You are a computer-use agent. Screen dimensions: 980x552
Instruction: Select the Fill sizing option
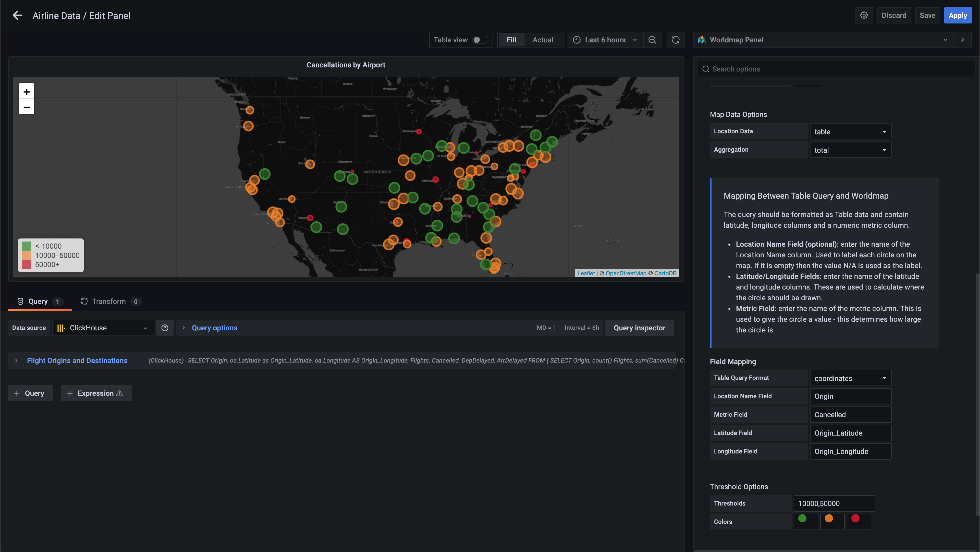511,40
